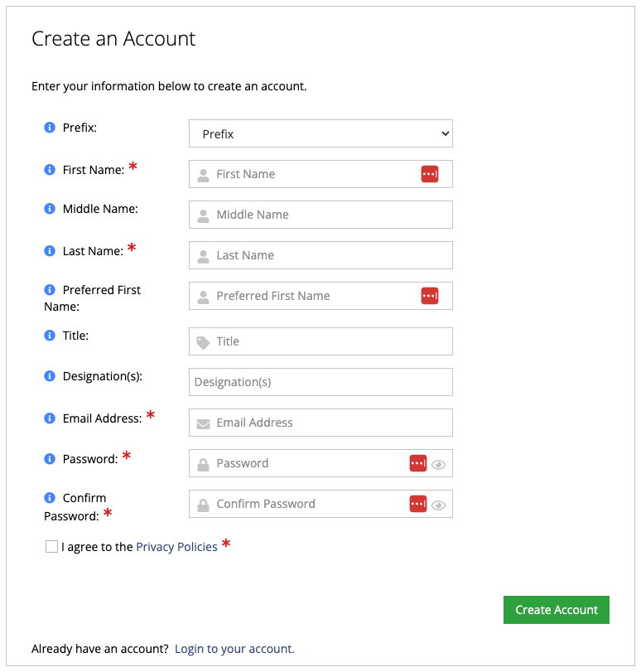Click info icon beside Email Address label

pyautogui.click(x=49, y=418)
